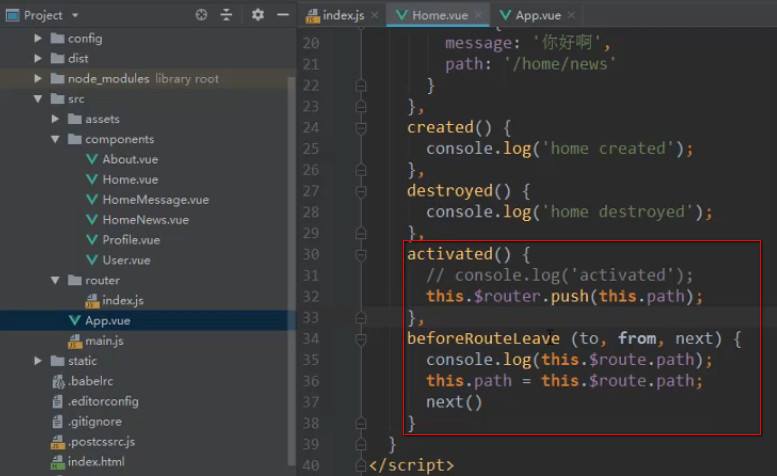This screenshot has width=777, height=476.
Task: Click fold end marker at line 38
Action: (361, 423)
